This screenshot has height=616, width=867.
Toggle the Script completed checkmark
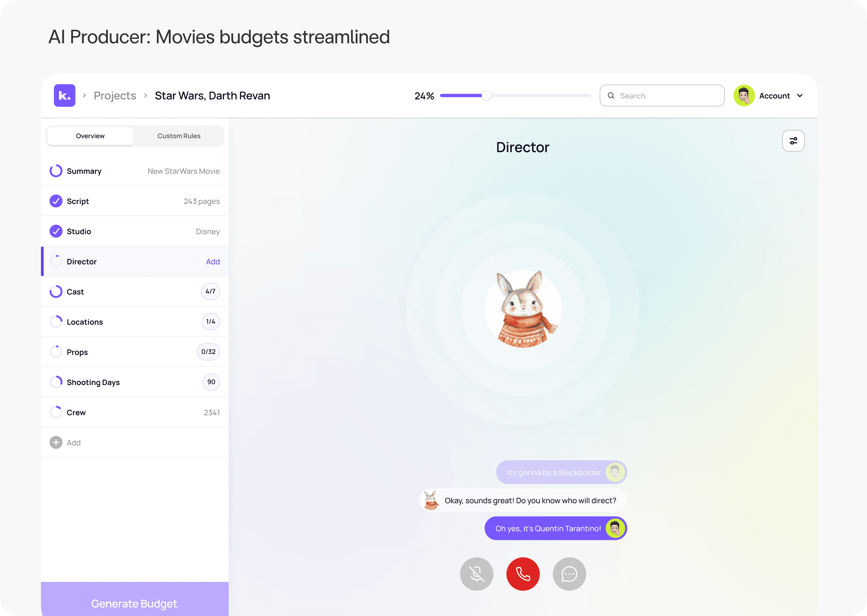56,201
